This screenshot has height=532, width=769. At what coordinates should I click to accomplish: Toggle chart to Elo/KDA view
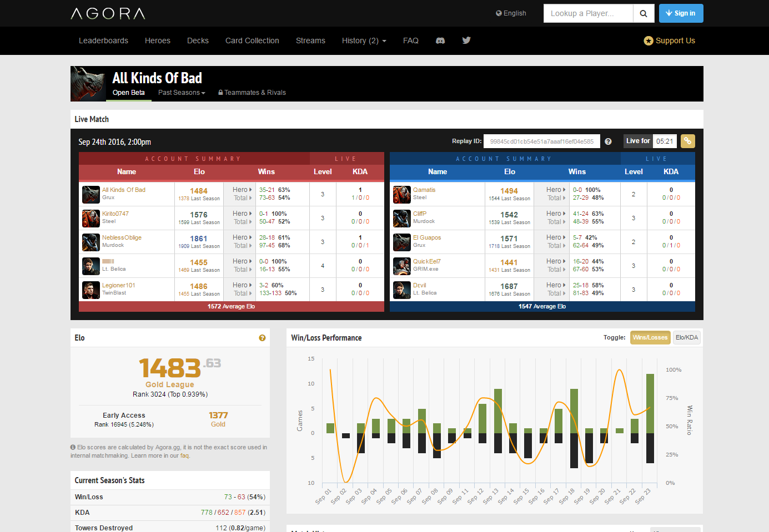(x=687, y=337)
